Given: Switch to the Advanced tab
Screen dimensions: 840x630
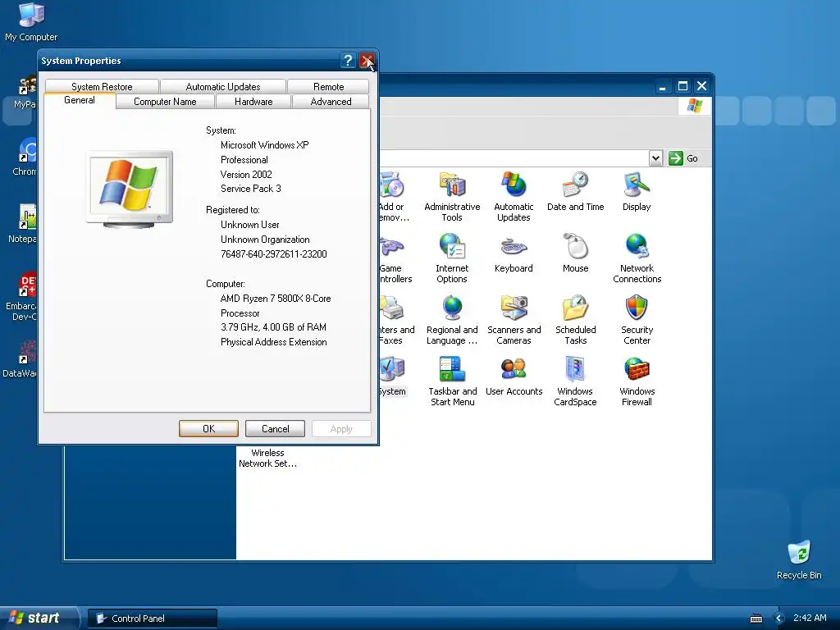Looking at the screenshot, I should coord(331,101).
